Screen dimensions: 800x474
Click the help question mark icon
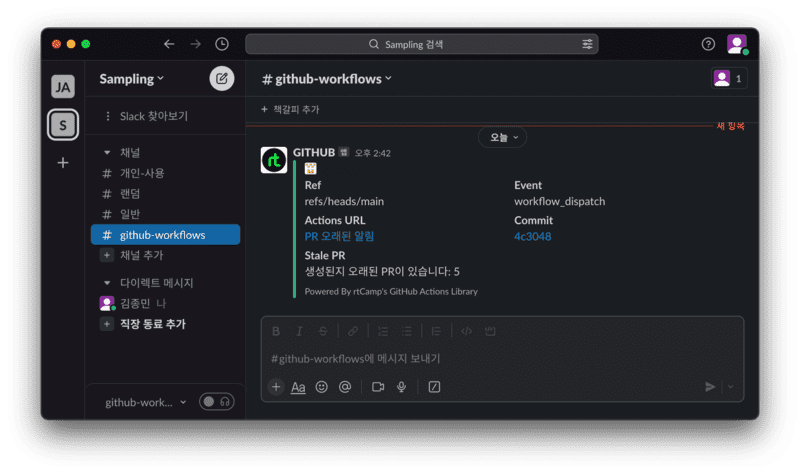708,44
